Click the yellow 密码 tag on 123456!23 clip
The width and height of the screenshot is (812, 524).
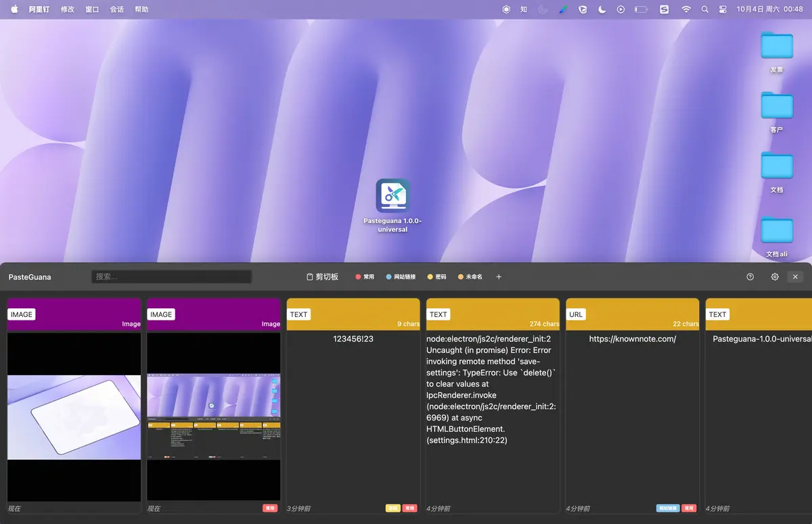(x=392, y=508)
